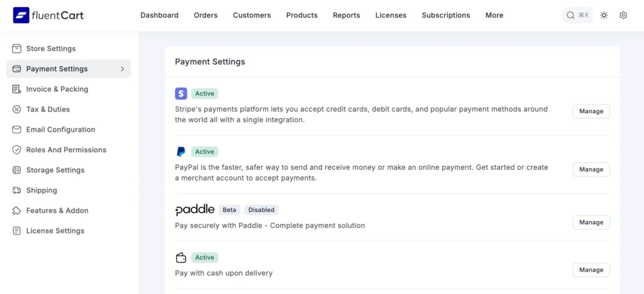Click the cash on delivery wallet icon
The height and width of the screenshot is (294, 644).
pyautogui.click(x=181, y=257)
